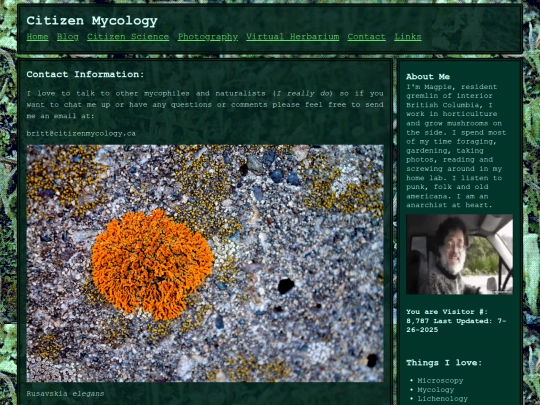
Task: Click the Lichenology list item
Action: [x=443, y=398]
